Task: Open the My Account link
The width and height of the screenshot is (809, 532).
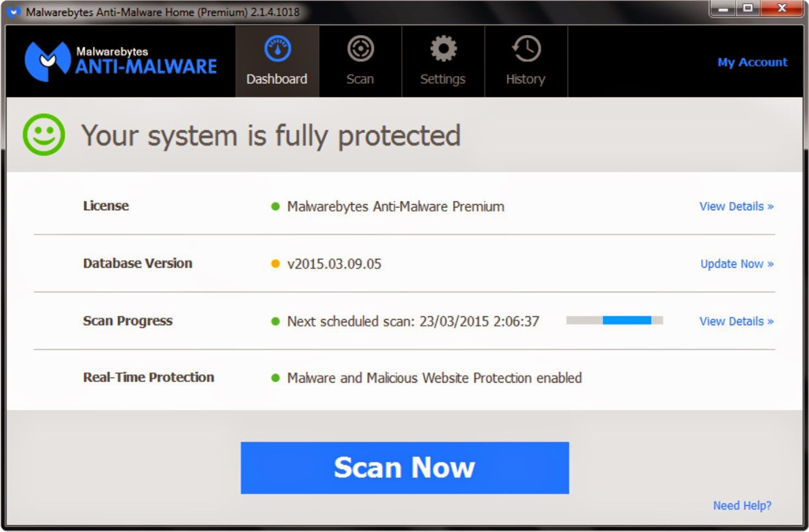Action: (x=753, y=62)
